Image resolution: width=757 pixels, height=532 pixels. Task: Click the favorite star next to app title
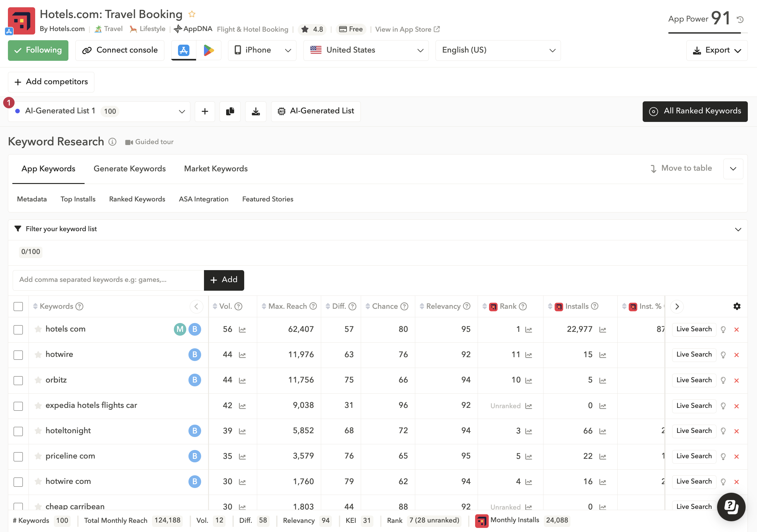click(192, 14)
